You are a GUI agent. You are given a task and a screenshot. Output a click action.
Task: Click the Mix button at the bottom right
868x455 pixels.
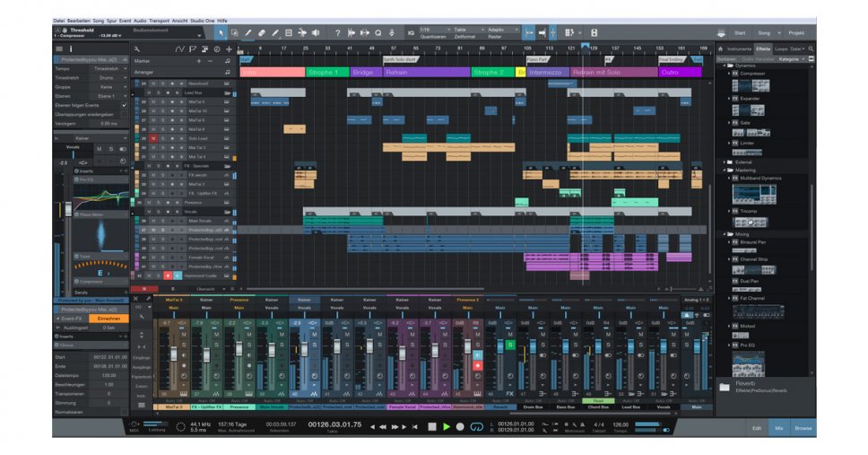(x=778, y=428)
